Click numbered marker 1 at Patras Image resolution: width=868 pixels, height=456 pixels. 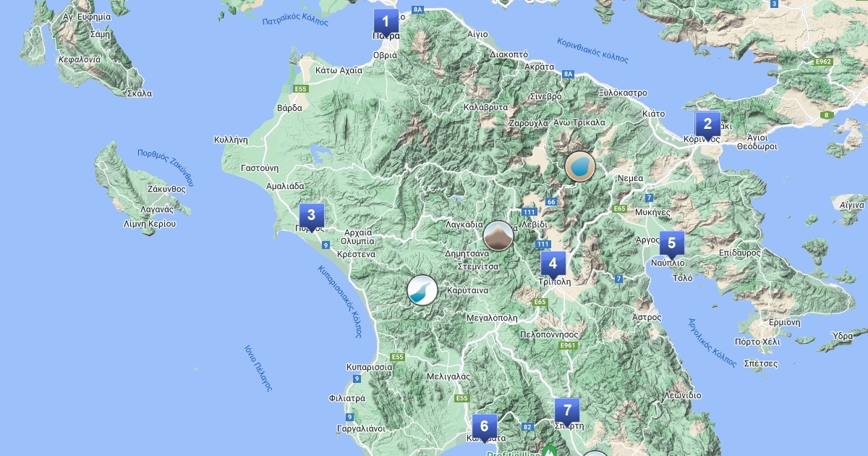386,22
